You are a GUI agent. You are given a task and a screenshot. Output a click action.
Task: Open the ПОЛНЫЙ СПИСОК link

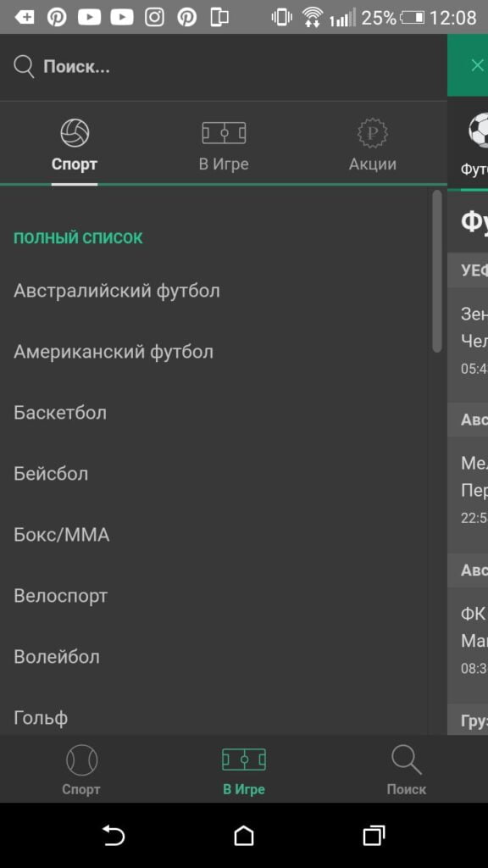click(x=78, y=237)
